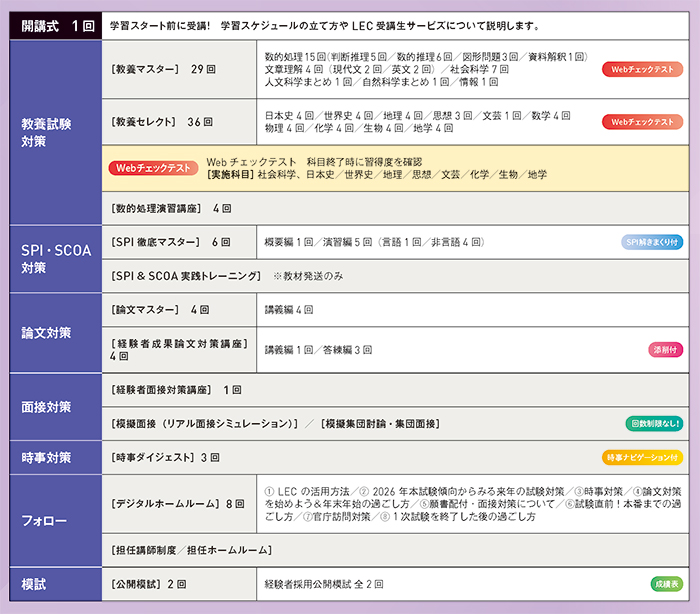Click the orange 時事ナビゲーション付 badge
Screen dimensions: 700x614
[643, 457]
